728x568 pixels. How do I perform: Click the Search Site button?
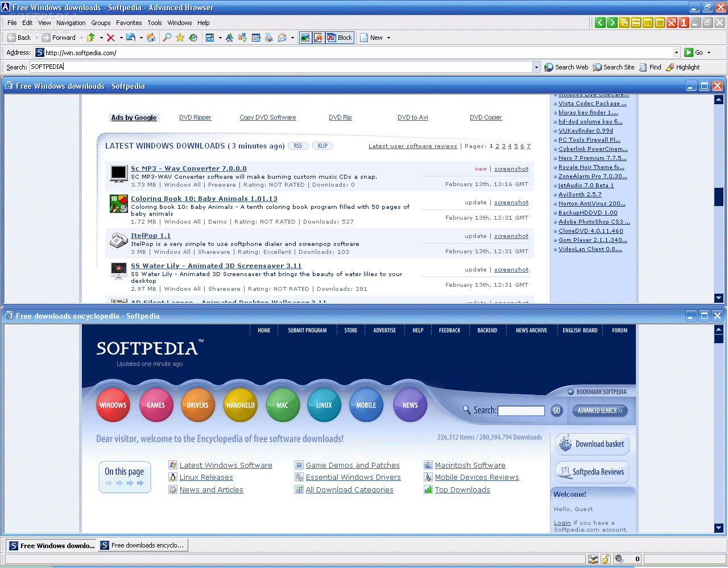pyautogui.click(x=614, y=67)
